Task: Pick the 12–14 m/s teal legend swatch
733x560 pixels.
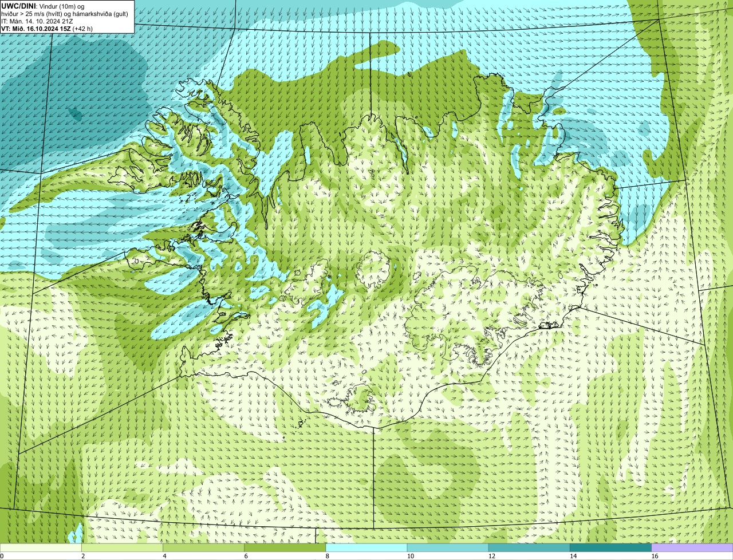Action: 529,547
